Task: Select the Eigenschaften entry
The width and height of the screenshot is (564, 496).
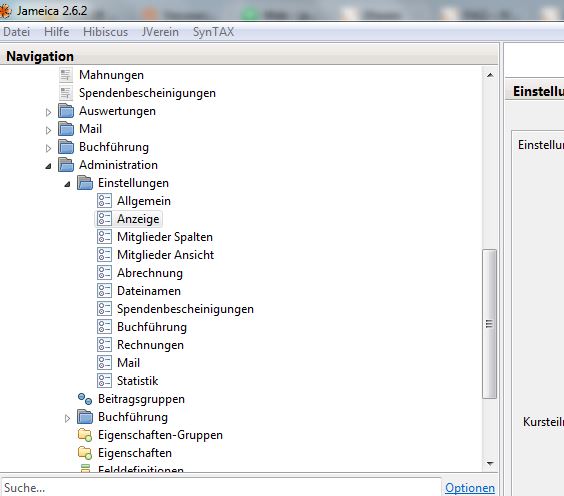Action: (x=135, y=453)
